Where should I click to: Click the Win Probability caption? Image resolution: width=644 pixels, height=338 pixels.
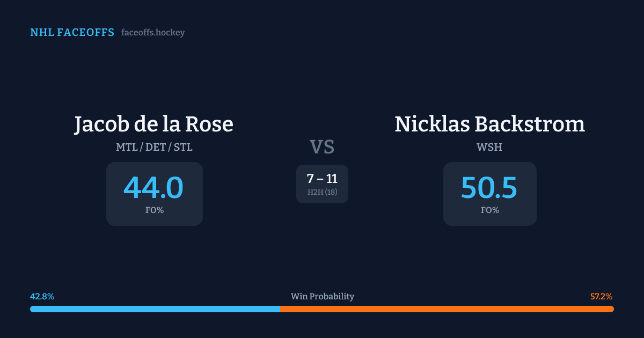click(322, 297)
